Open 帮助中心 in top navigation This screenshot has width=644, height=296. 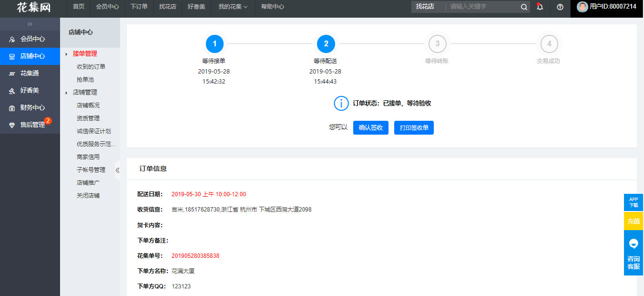click(273, 7)
